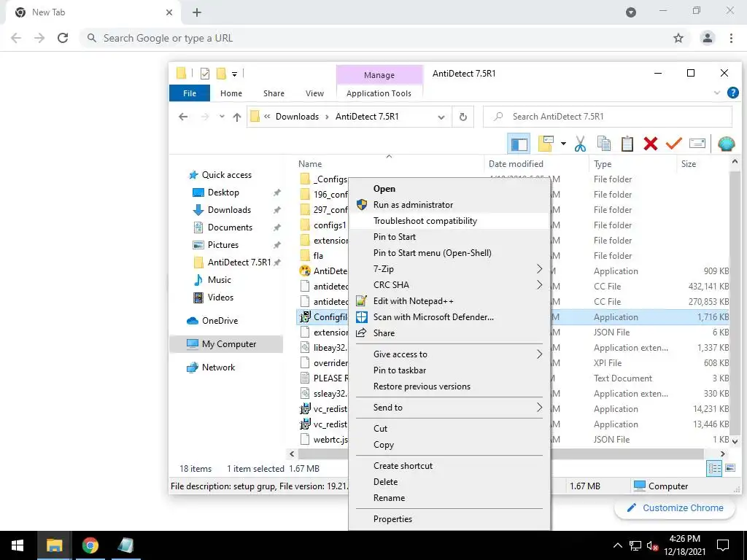
Task: Click Customize Chrome button
Action: pyautogui.click(x=675, y=508)
